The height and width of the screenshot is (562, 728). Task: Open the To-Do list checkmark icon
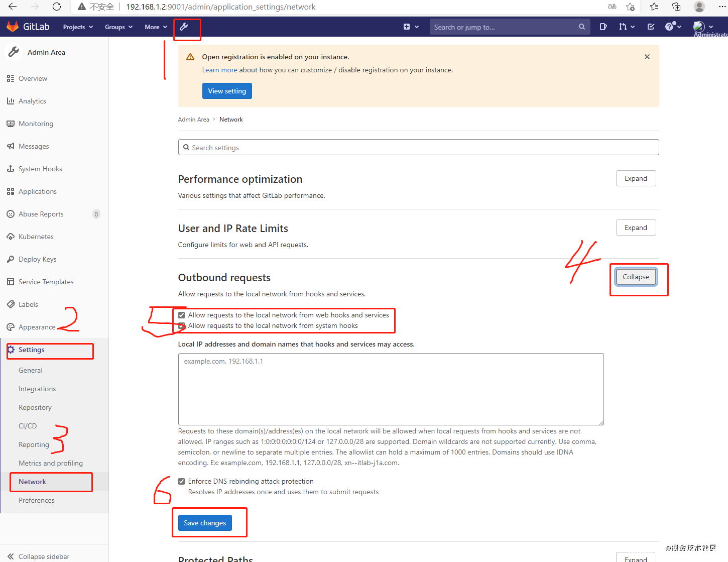650,27
